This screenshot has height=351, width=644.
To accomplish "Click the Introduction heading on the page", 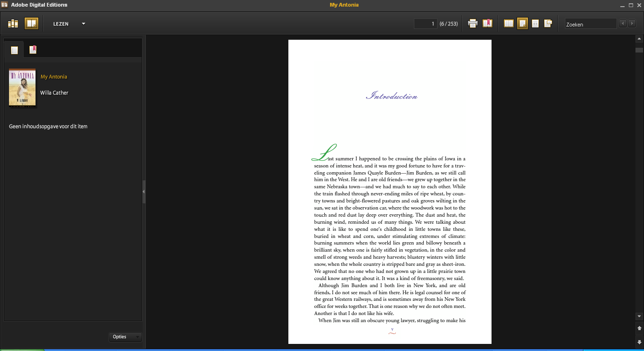I will pos(392,96).
